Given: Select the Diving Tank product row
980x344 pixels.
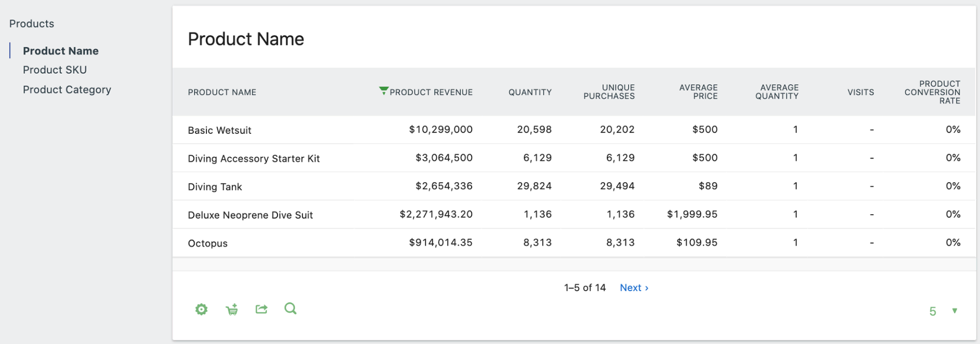Looking at the screenshot, I should 215,187.
